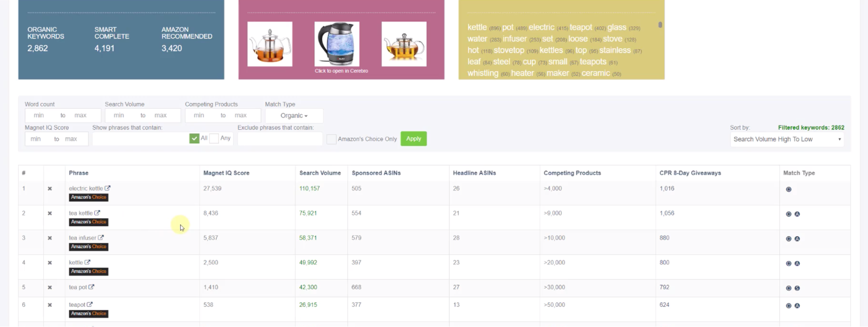The height and width of the screenshot is (327, 868).
Task: Click Show phrases that contain field
Action: (141, 139)
